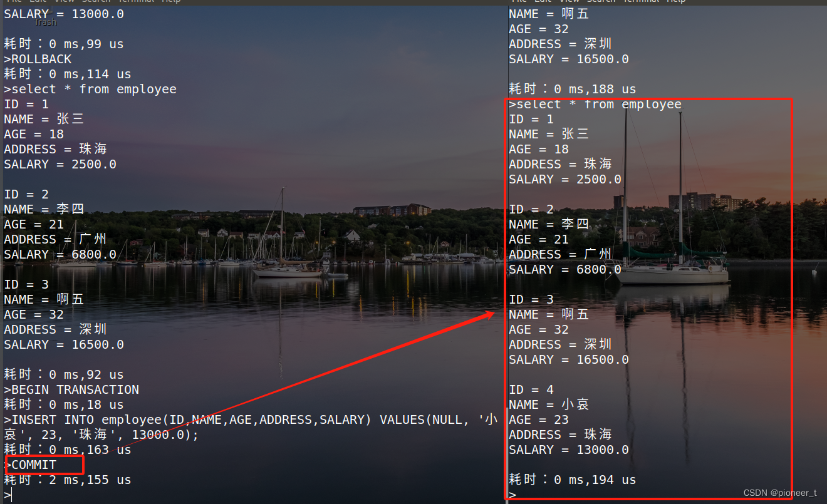Viewport: 827px width, 504px height.
Task: Click the >BEGIN TRANSACTION line
Action: (x=71, y=390)
